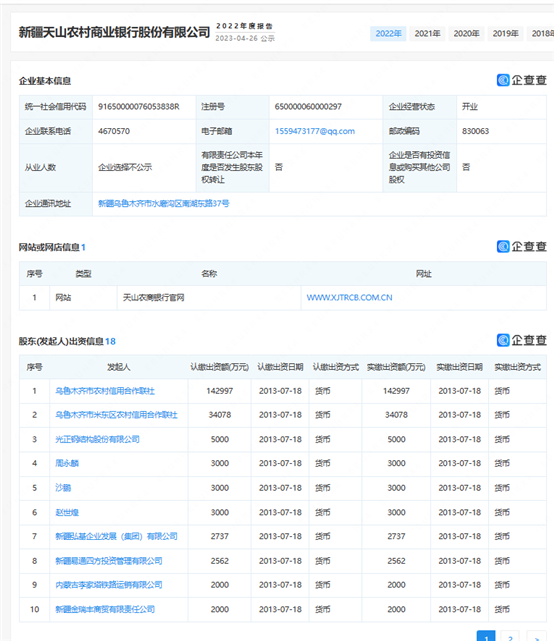Select page 1 pagination button
This screenshot has width=554, height=641.
coord(486,637)
